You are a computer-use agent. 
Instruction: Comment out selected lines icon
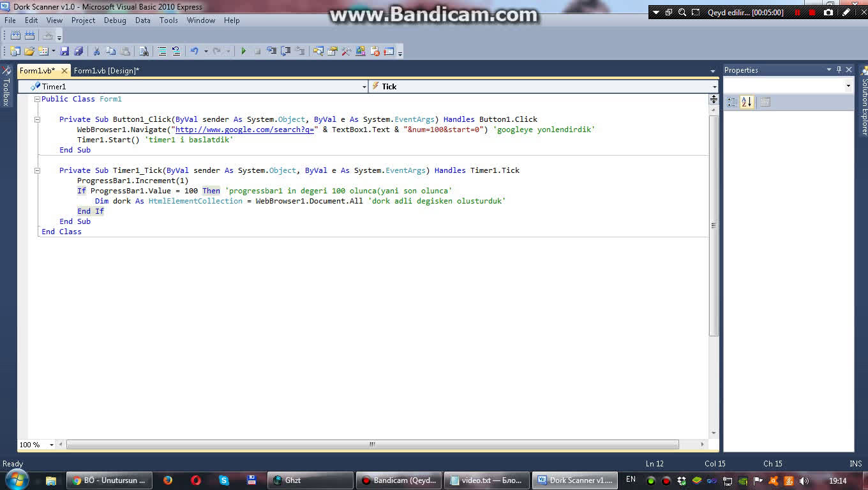coord(162,51)
